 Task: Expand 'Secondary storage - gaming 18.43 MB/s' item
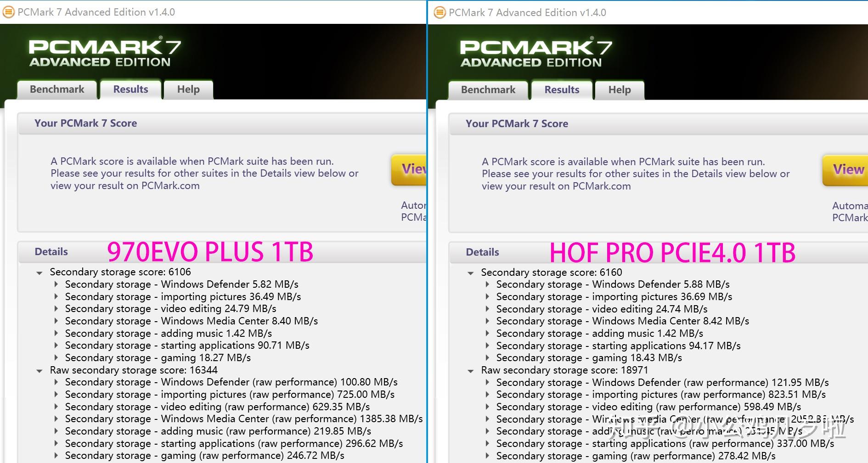point(488,357)
